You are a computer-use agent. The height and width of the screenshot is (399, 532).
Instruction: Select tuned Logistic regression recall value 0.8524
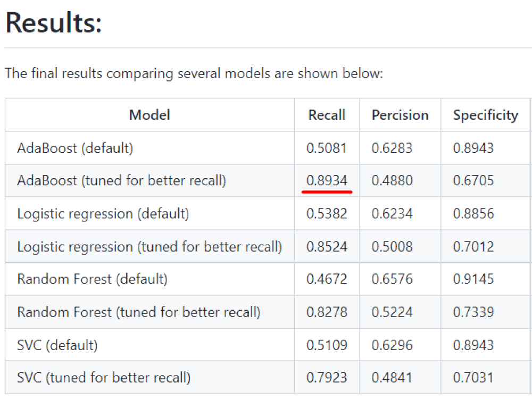coord(327,247)
